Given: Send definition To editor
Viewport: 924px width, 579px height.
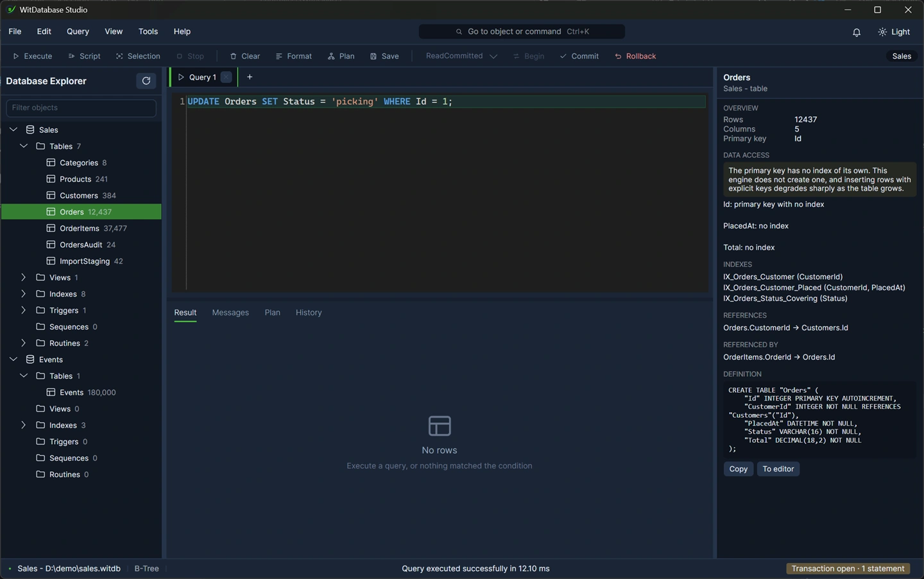Looking at the screenshot, I should click(778, 469).
